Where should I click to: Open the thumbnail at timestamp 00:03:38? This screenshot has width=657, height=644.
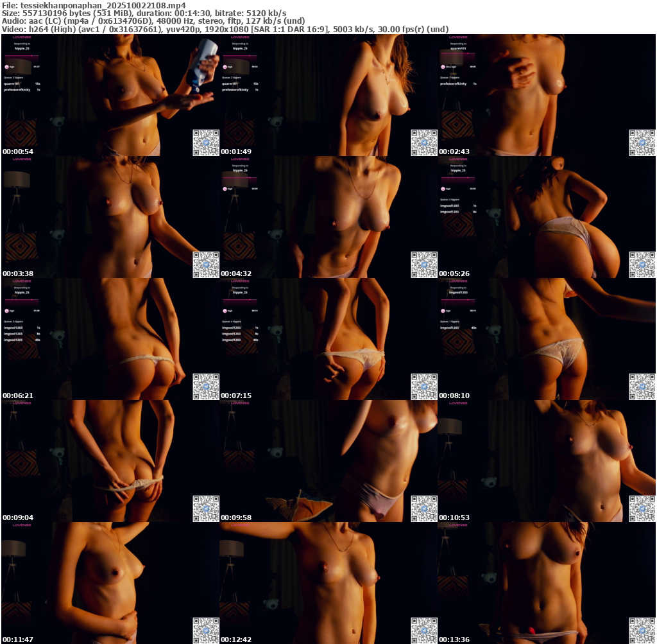click(x=110, y=217)
